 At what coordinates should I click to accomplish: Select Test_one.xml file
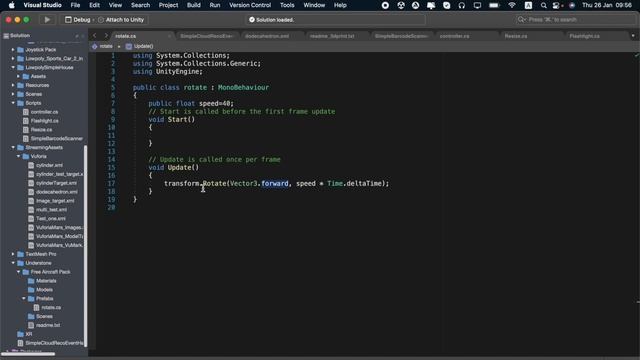click(x=51, y=218)
